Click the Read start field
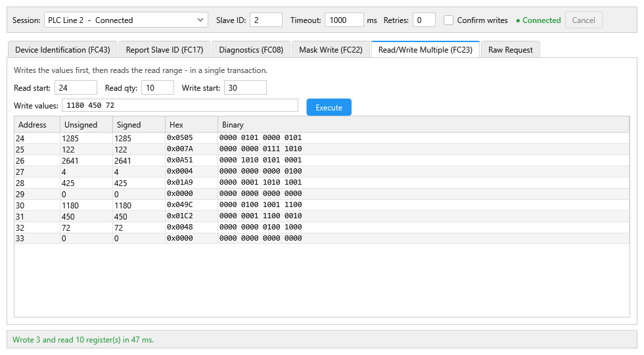 (76, 88)
